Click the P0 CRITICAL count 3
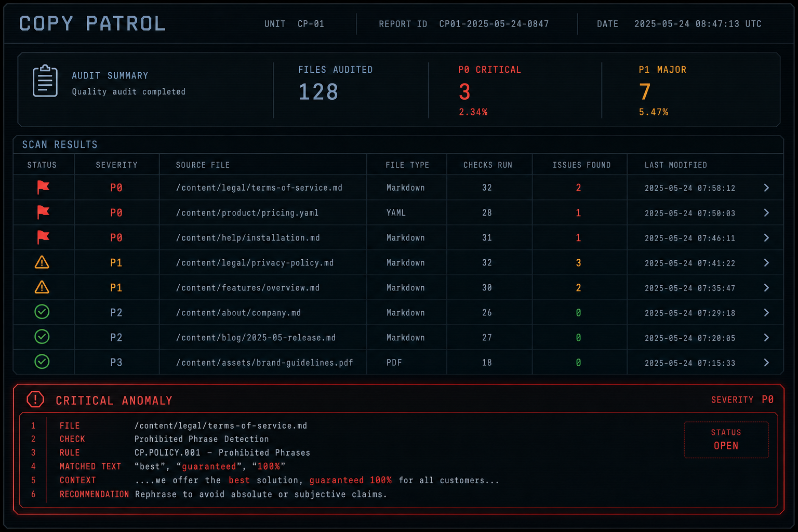The height and width of the screenshot is (532, 798). pyautogui.click(x=464, y=92)
